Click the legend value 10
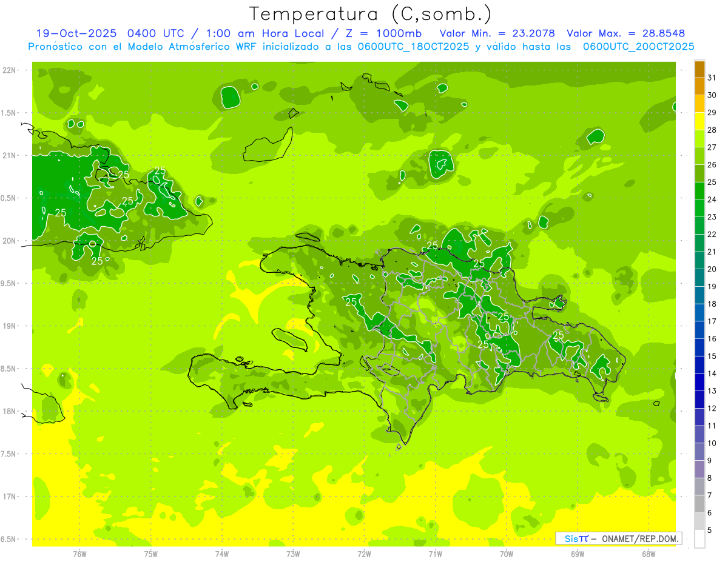 click(x=712, y=443)
